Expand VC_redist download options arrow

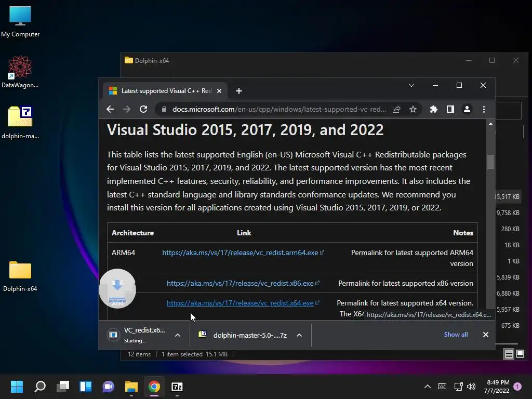[178, 335]
